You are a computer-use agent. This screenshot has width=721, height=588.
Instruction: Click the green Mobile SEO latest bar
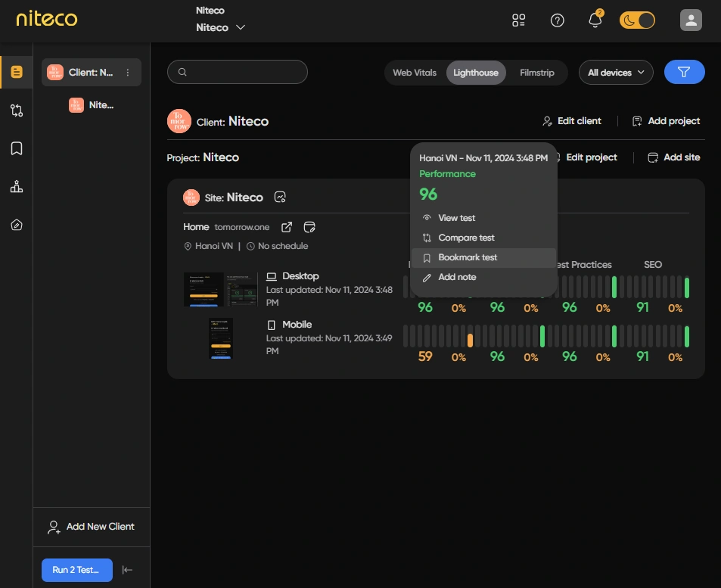click(686, 336)
